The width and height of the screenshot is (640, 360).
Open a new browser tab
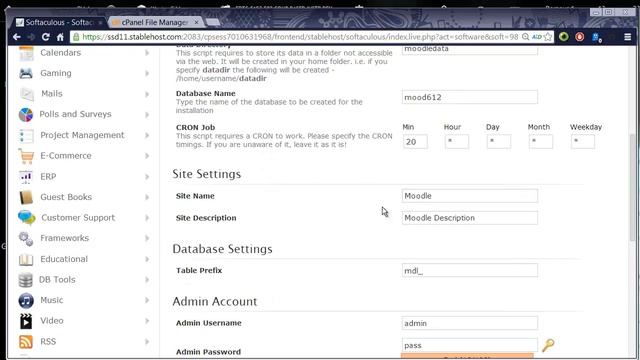tap(212, 22)
